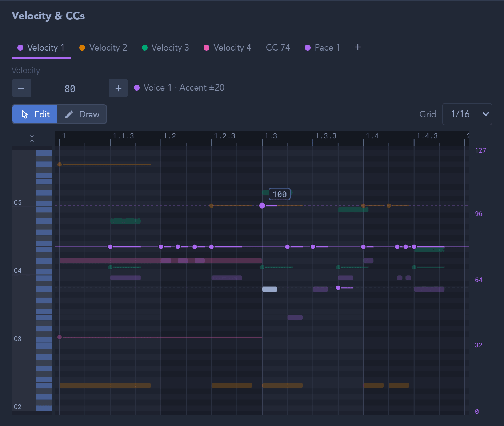The width and height of the screenshot is (504, 426).
Task: Switch to Edit mode
Action: pos(35,114)
